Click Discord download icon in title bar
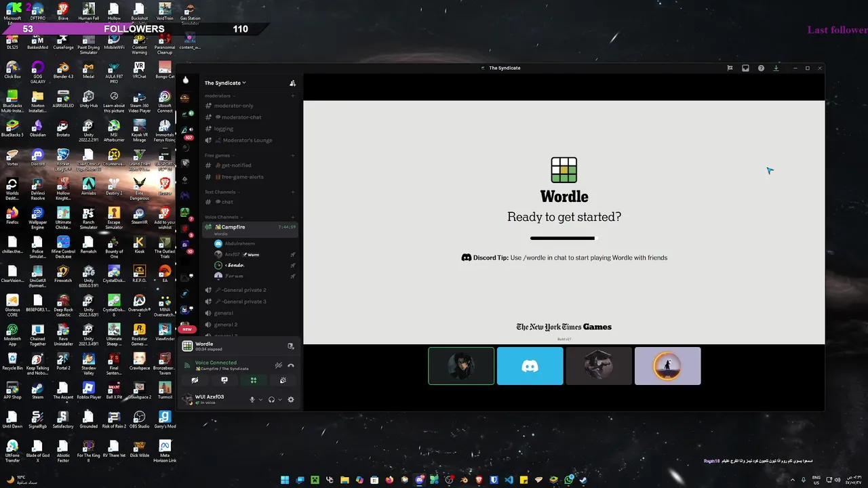The height and width of the screenshot is (488, 868). pyautogui.click(x=776, y=68)
